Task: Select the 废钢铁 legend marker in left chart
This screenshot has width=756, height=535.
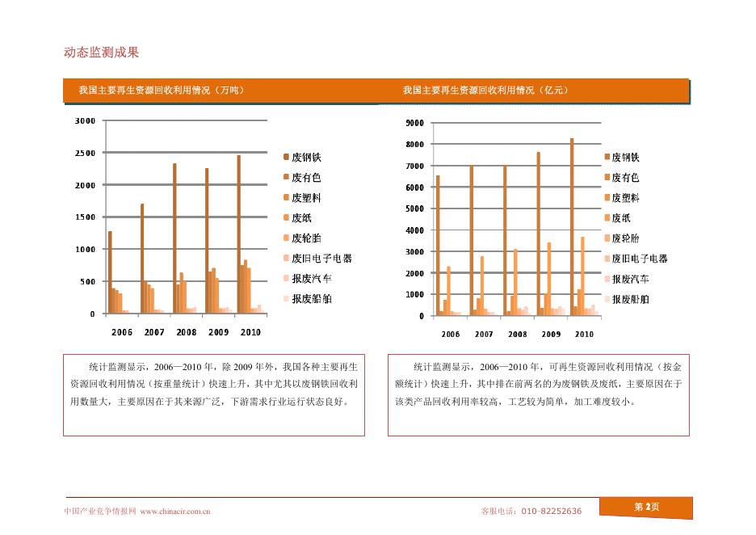Action: click(x=286, y=157)
